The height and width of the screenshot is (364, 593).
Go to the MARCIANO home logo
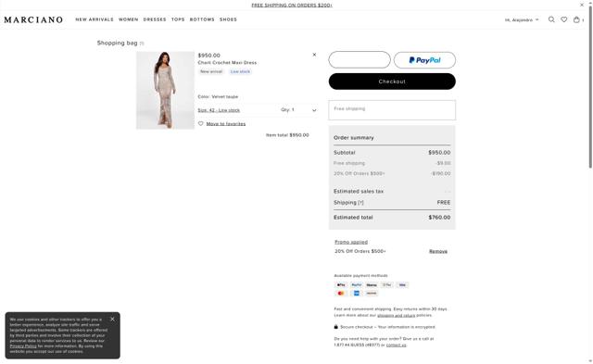tap(33, 19)
